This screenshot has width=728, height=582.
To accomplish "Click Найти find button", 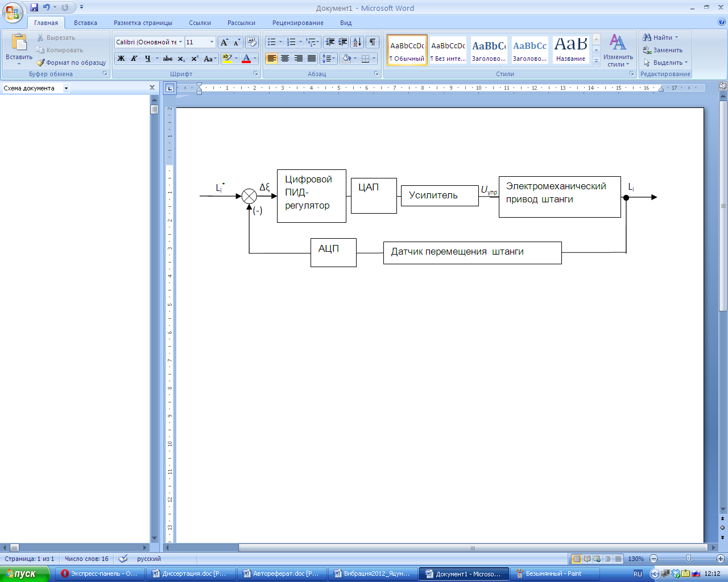I will click(660, 38).
